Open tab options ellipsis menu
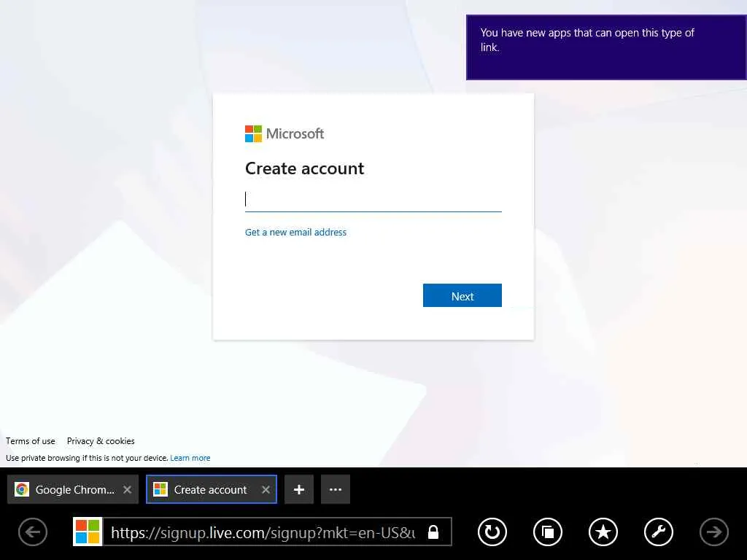This screenshot has height=560, width=747. (x=336, y=489)
